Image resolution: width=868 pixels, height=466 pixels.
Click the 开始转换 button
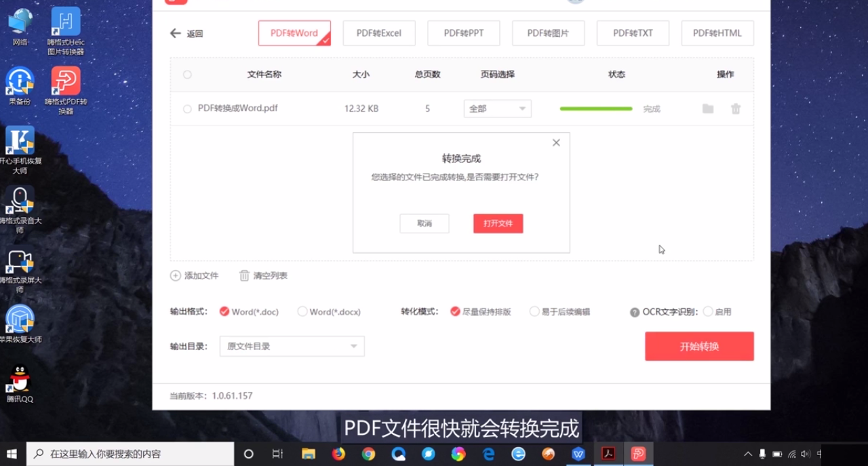[699, 346]
